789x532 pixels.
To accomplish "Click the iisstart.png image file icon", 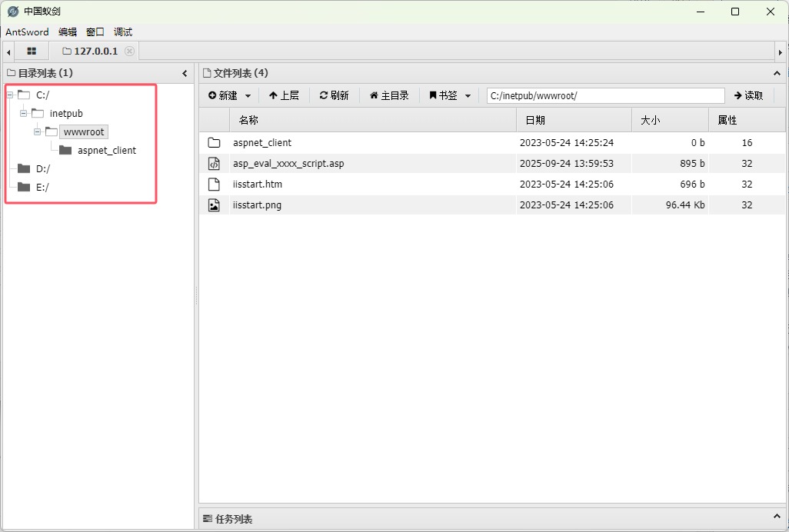I will coord(215,205).
